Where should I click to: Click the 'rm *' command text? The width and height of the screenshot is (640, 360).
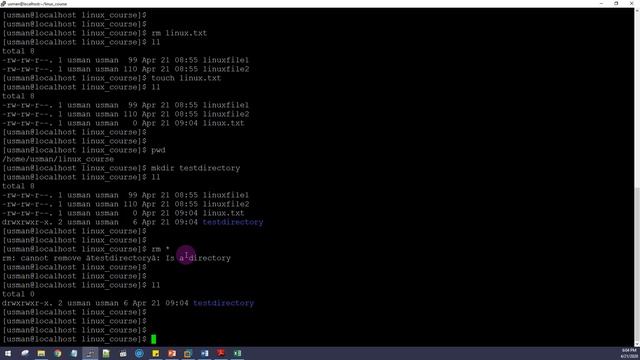coord(160,249)
